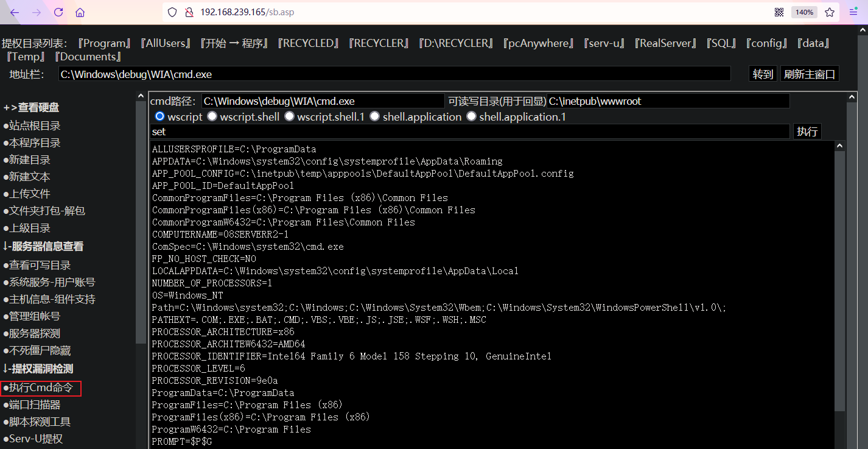Screen dimensions: 868x449
Task: Select 新建文本 in sidebar
Action: [x=27, y=177]
